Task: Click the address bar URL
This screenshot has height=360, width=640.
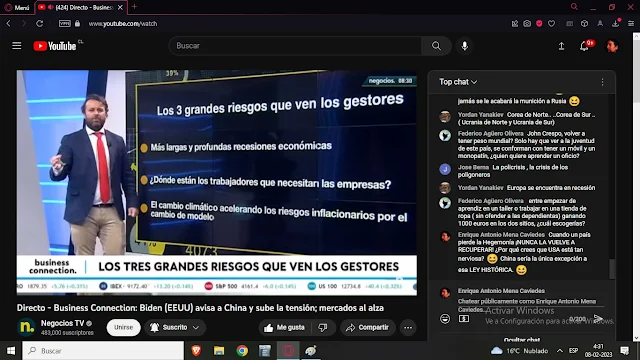Action: (123, 24)
